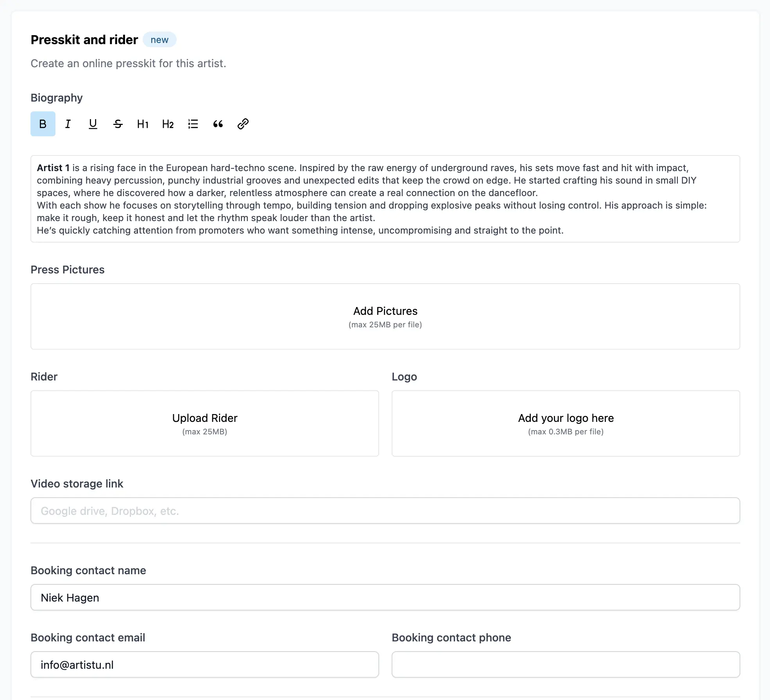Viewport: 770px width, 700px height.
Task: Open the Add Pictures upload area
Action: coord(385,316)
